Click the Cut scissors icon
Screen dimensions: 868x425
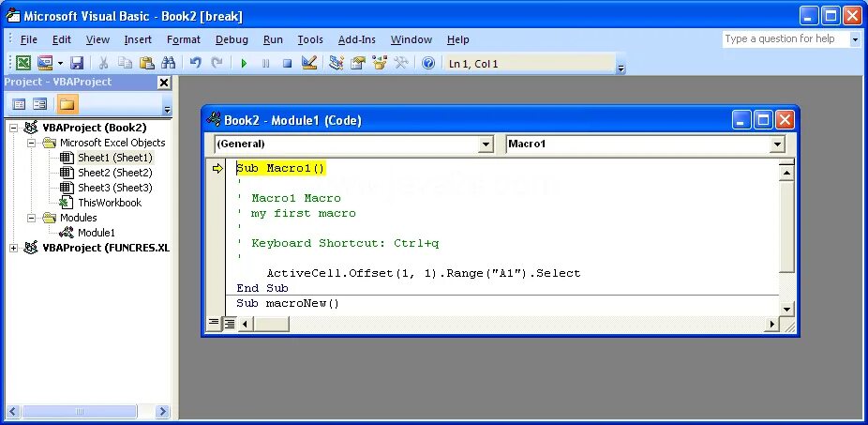(103, 63)
